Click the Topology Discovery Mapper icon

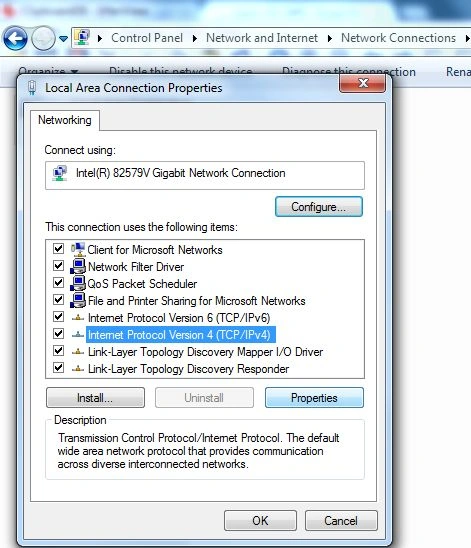tap(78, 352)
